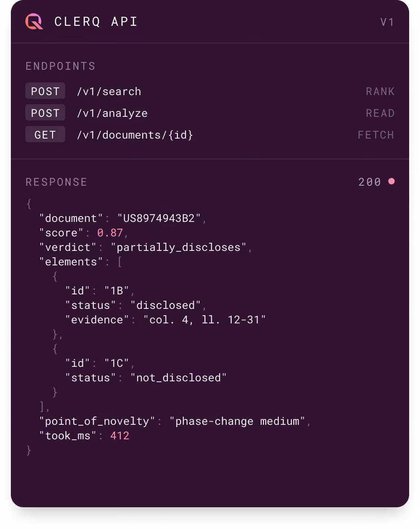Open the /v1/analyze endpoint
The width and height of the screenshot is (420, 529).
[112, 113]
